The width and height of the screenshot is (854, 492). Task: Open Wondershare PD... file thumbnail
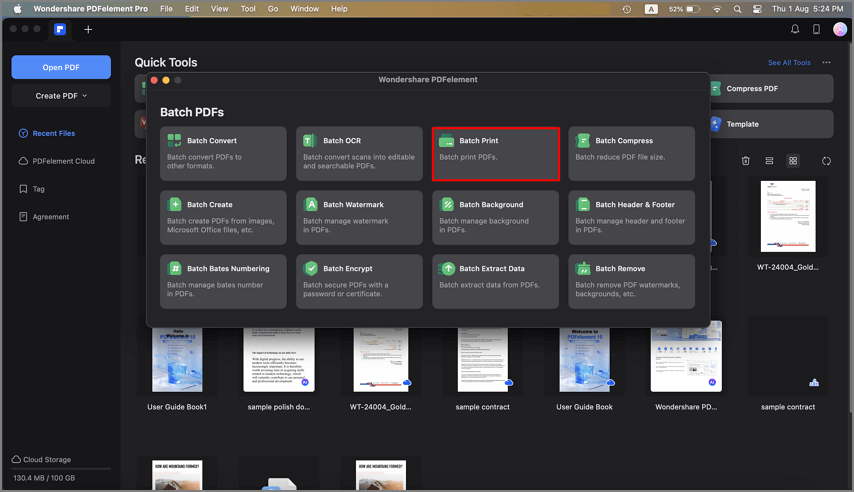(686, 356)
